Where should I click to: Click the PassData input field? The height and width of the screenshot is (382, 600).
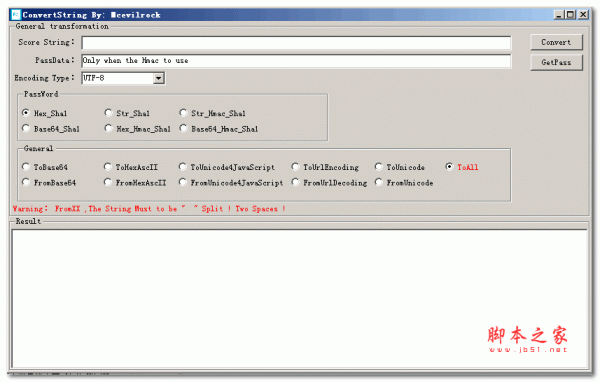tap(296, 61)
